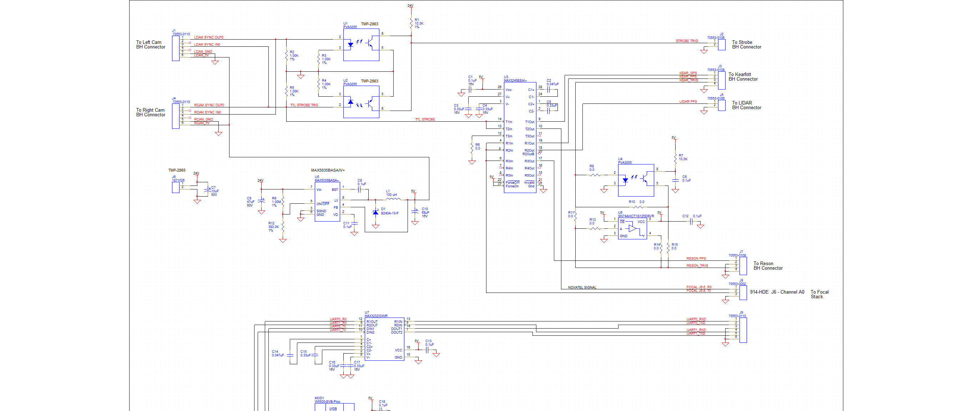Select the J9 UART connector symbol
980x411 pixels.
coord(743,330)
